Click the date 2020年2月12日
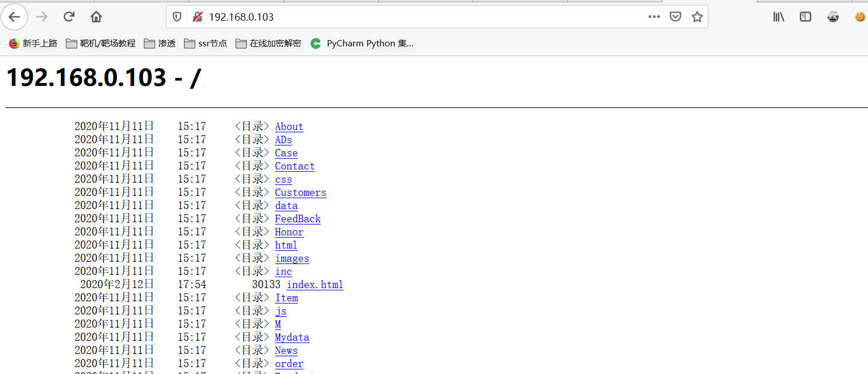This screenshot has width=868, height=374. [x=117, y=285]
